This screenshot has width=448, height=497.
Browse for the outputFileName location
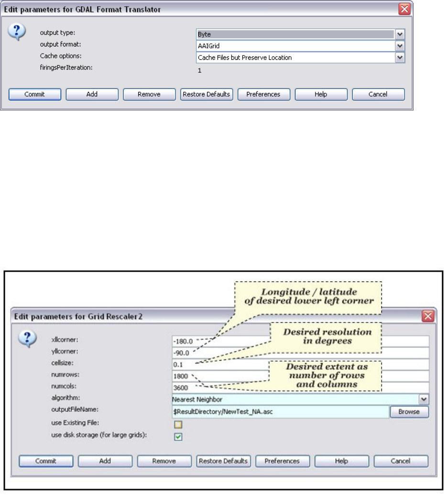[x=409, y=412]
